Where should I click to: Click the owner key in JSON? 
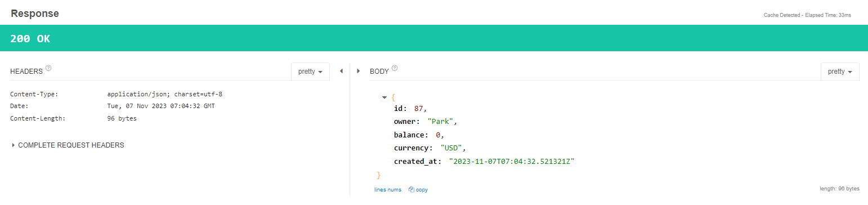click(407, 122)
